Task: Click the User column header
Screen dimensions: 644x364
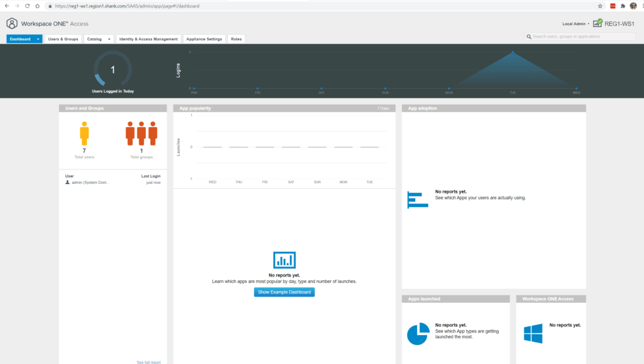Action: (x=69, y=176)
